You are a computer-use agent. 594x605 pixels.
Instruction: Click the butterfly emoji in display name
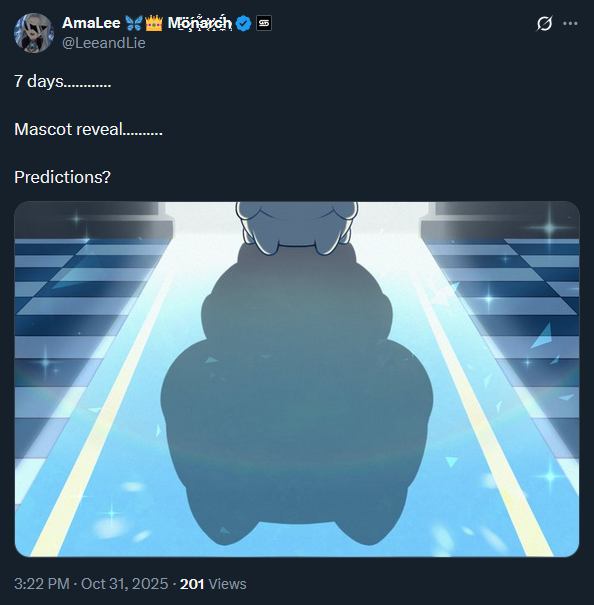pos(134,23)
